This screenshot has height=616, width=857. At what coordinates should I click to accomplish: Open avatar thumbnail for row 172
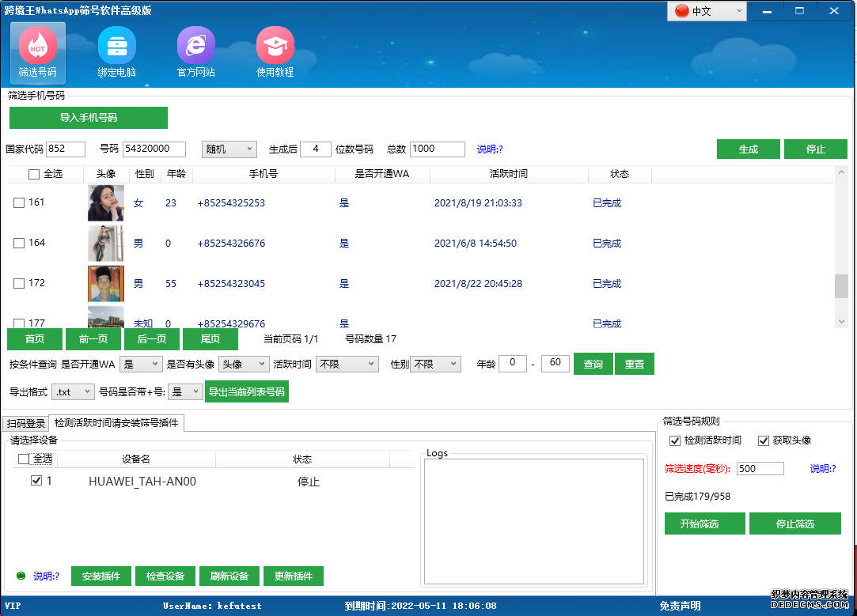[106, 283]
